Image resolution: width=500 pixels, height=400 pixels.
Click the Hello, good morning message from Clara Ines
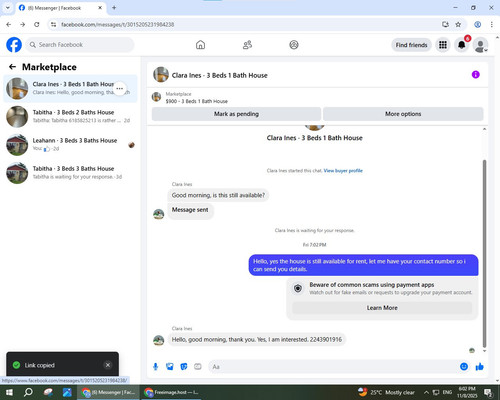tap(257, 340)
